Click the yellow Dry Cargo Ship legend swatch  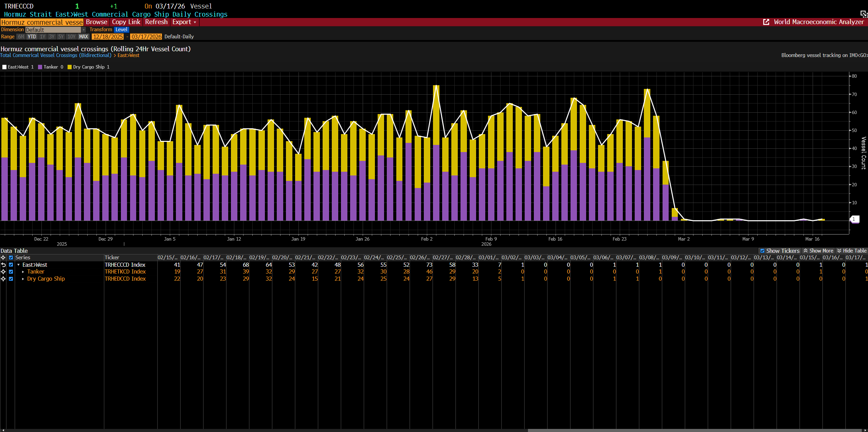pyautogui.click(x=70, y=67)
